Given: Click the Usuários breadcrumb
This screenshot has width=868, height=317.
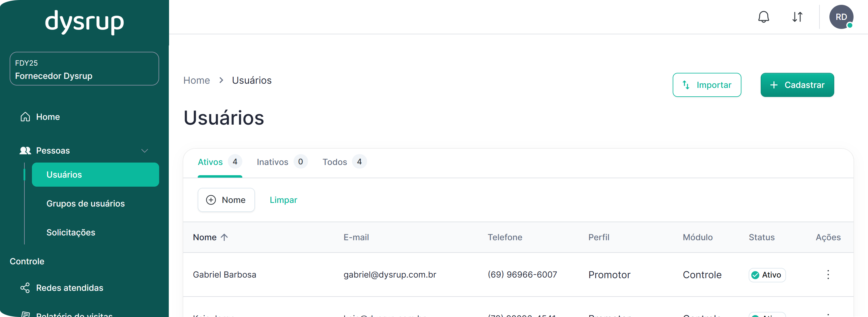Looking at the screenshot, I should 252,80.
